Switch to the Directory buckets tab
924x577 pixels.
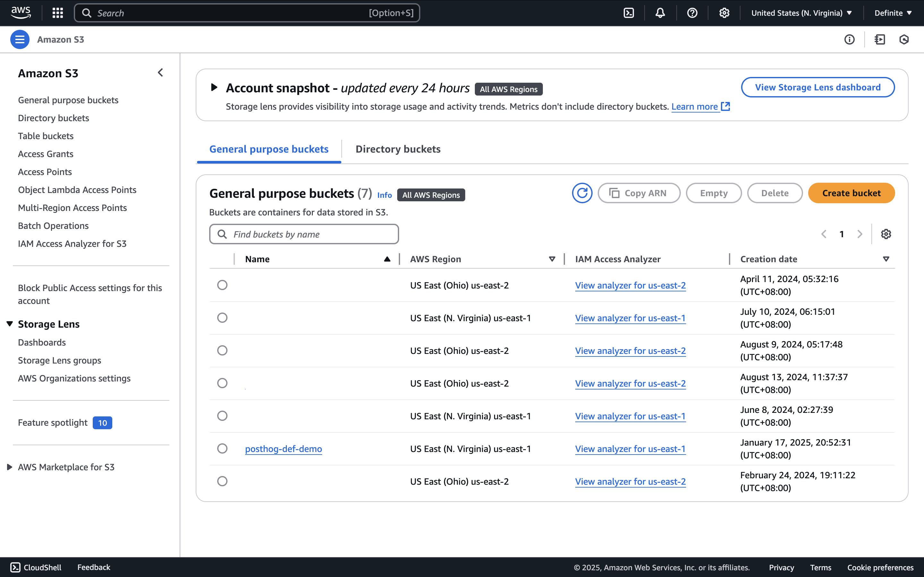point(398,149)
